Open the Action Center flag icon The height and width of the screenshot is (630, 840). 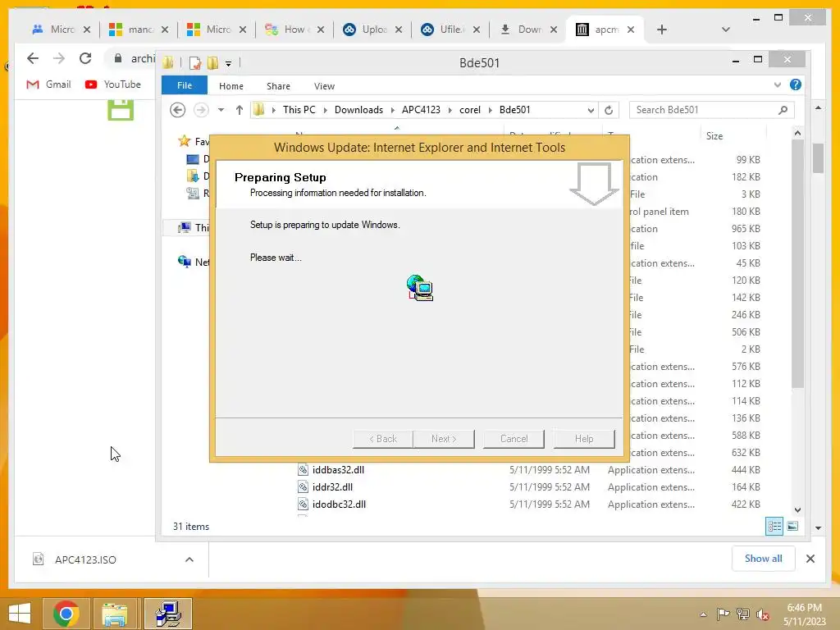coord(723,614)
